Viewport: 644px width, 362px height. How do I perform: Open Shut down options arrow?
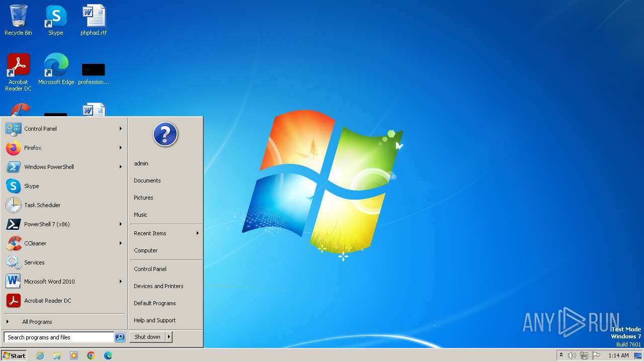(x=169, y=337)
